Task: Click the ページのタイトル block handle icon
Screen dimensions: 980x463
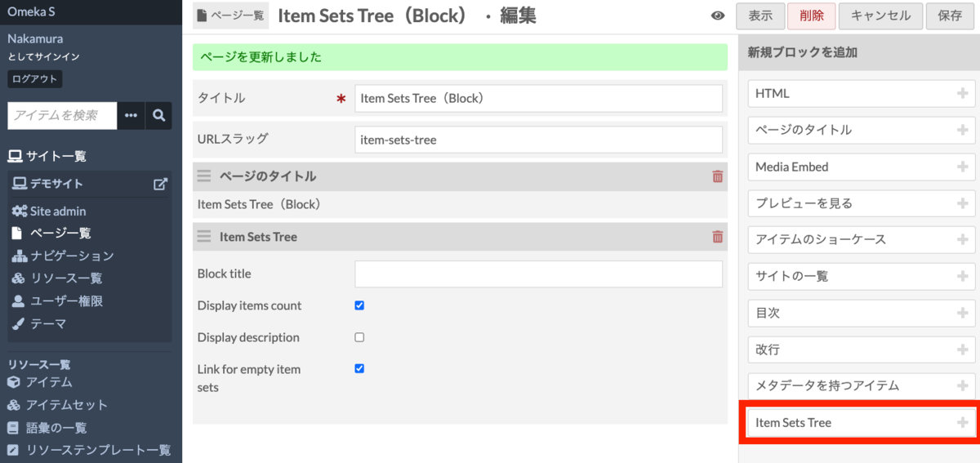Action: pos(204,176)
